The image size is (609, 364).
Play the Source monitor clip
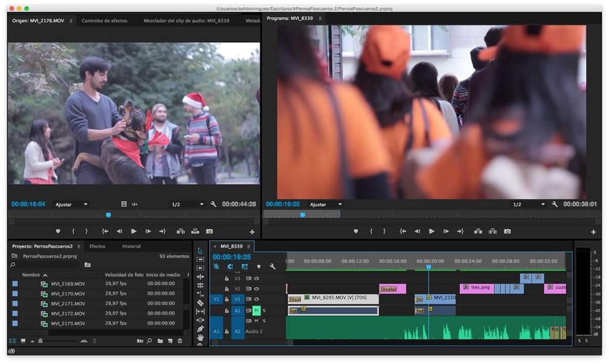[134, 231]
